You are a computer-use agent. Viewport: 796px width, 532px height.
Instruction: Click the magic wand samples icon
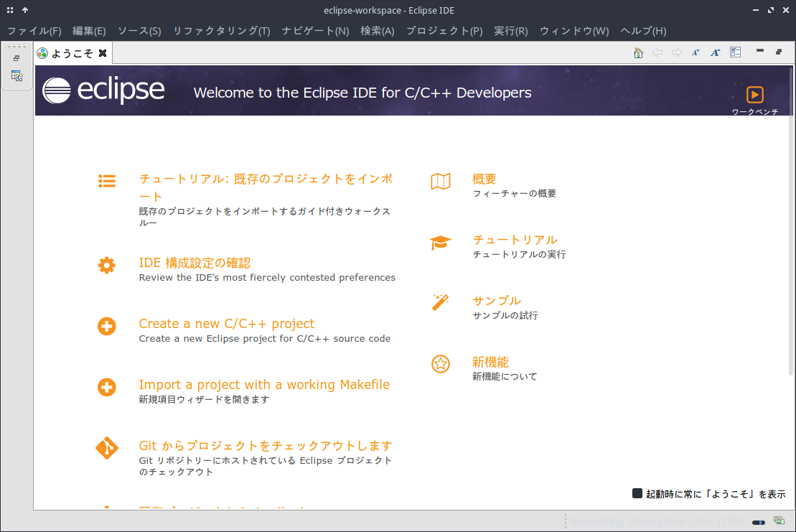pos(441,302)
